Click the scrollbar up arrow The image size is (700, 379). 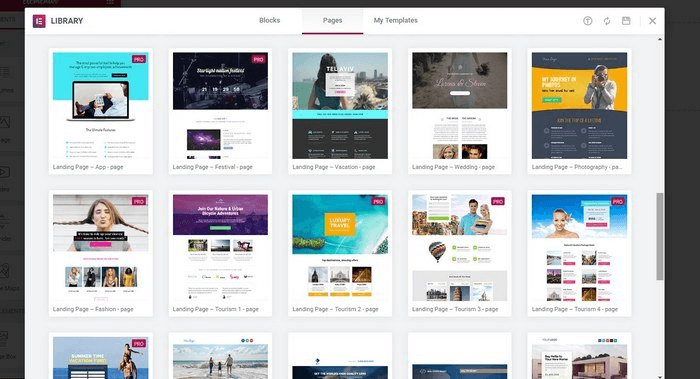click(660, 40)
